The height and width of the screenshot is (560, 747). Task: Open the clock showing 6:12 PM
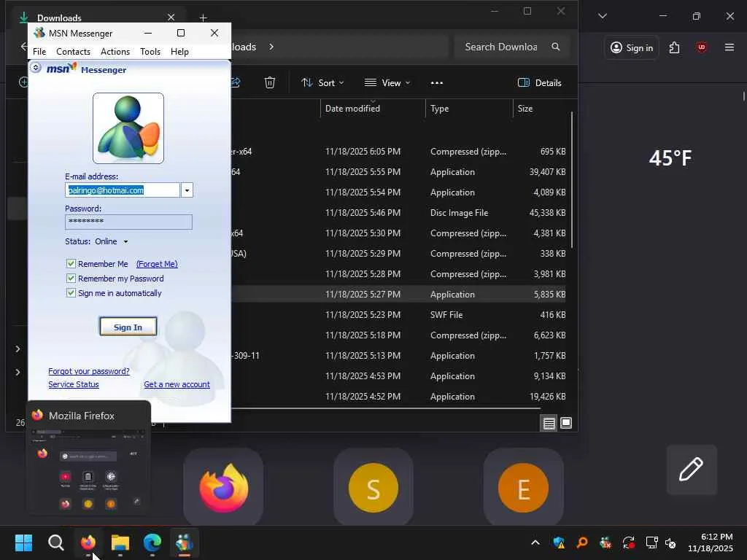(711, 542)
